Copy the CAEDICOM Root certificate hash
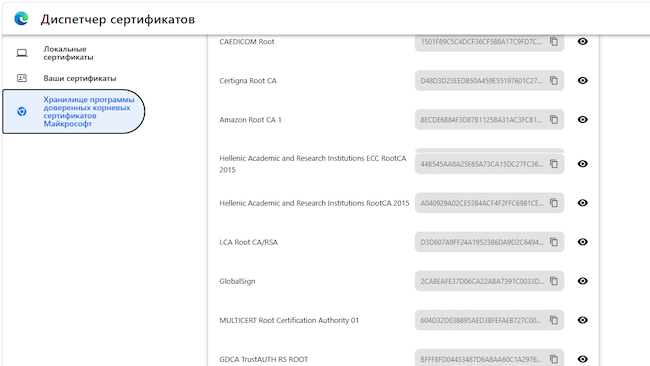 (554, 41)
